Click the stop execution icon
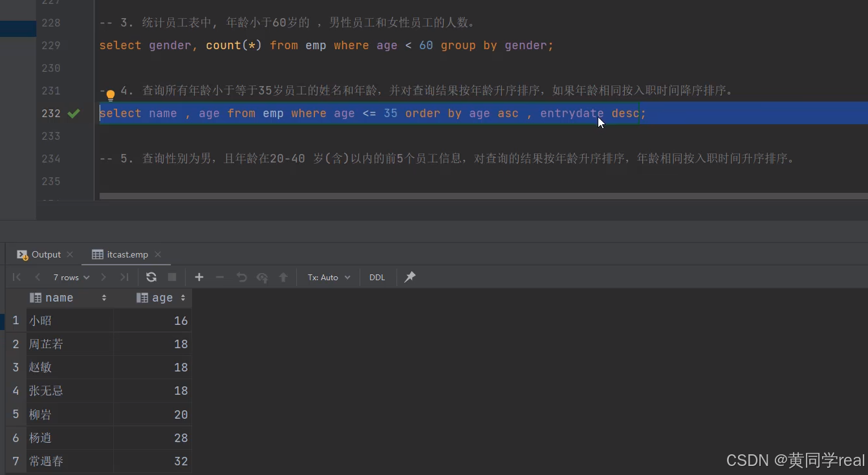The height and width of the screenshot is (475, 868). (x=172, y=277)
